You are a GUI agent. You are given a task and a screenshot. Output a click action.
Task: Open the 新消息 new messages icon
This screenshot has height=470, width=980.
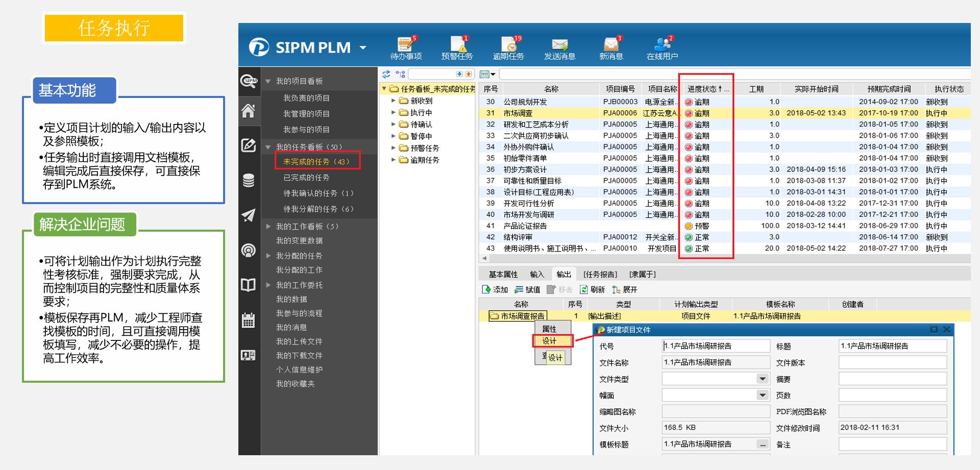click(x=611, y=47)
